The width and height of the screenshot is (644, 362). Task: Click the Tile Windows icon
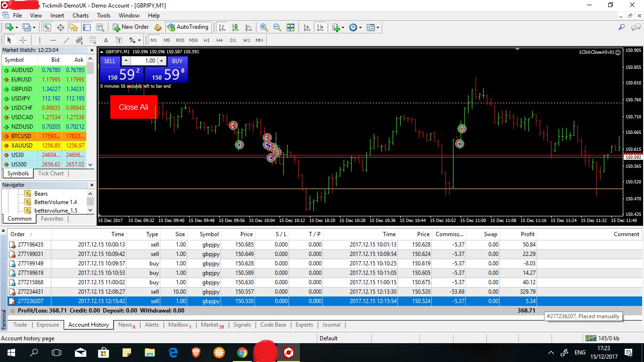[290, 27]
